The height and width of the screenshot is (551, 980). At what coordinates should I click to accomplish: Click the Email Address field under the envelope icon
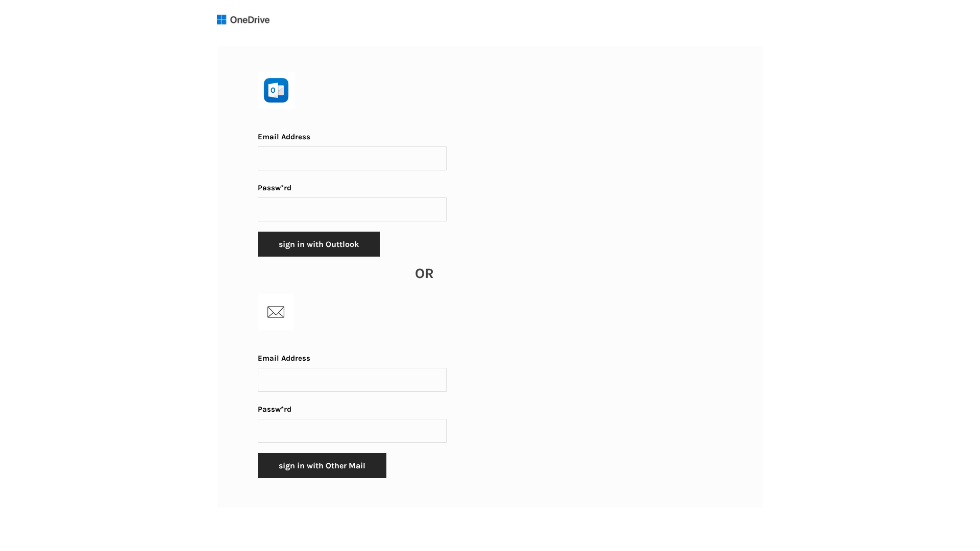point(352,380)
